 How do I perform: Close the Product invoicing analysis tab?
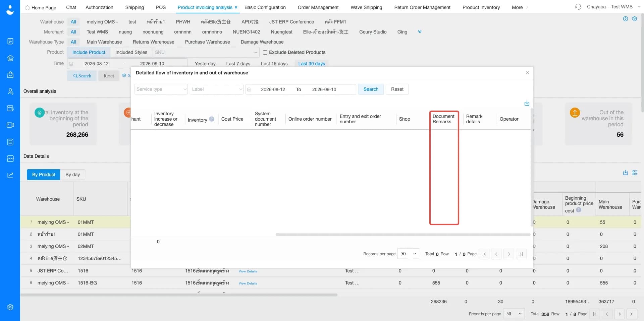pos(236,7)
